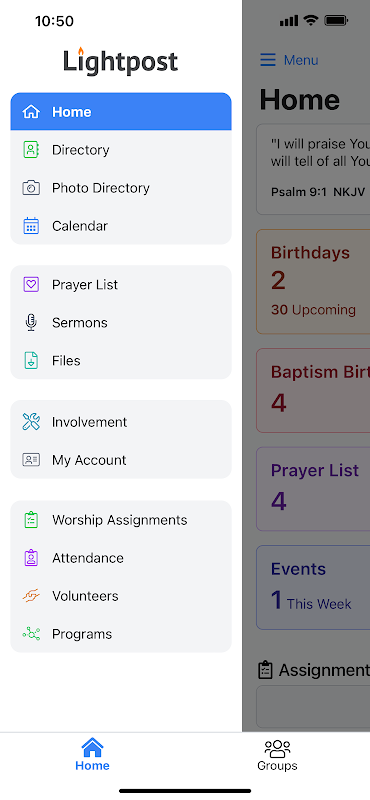Open My Account menu item
The height and width of the screenshot is (800, 370).
click(x=121, y=460)
